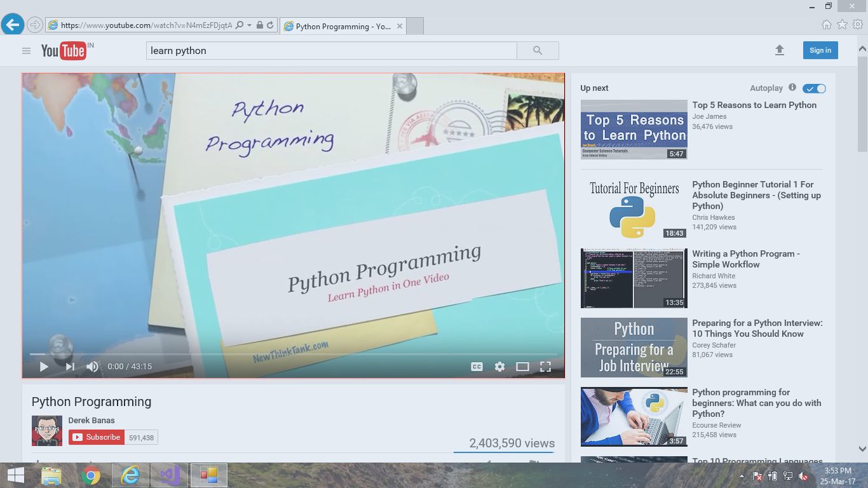Click the browser Forward arrow
Screen dimensions: 868x488
tap(35, 25)
